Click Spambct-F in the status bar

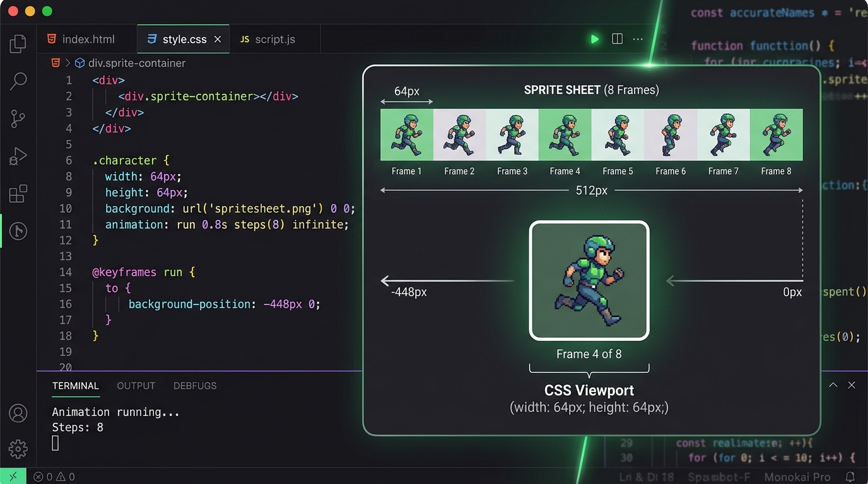(x=719, y=477)
